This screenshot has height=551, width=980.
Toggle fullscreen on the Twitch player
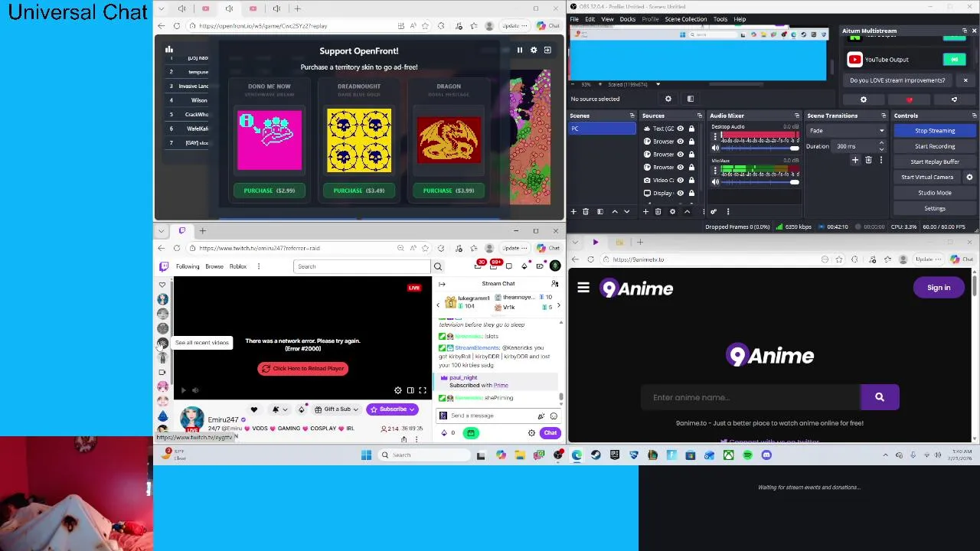(423, 390)
